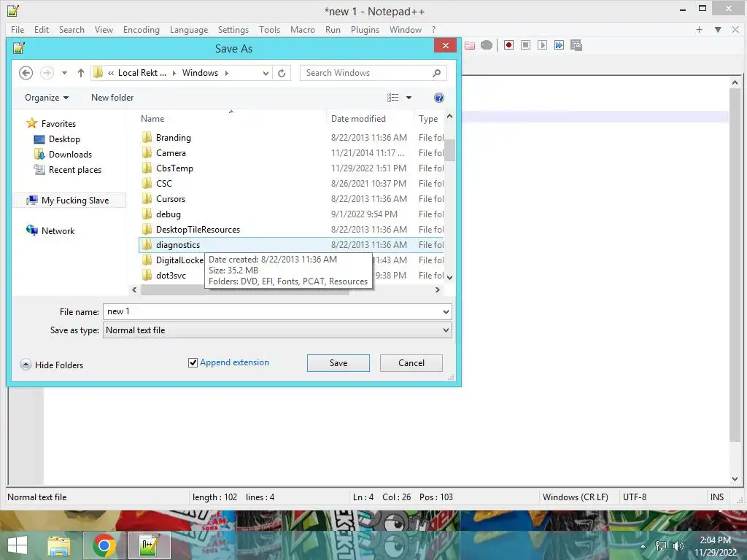This screenshot has width=747, height=560.
Task: Select the DesktopTileResources folder
Action: [190, 230]
